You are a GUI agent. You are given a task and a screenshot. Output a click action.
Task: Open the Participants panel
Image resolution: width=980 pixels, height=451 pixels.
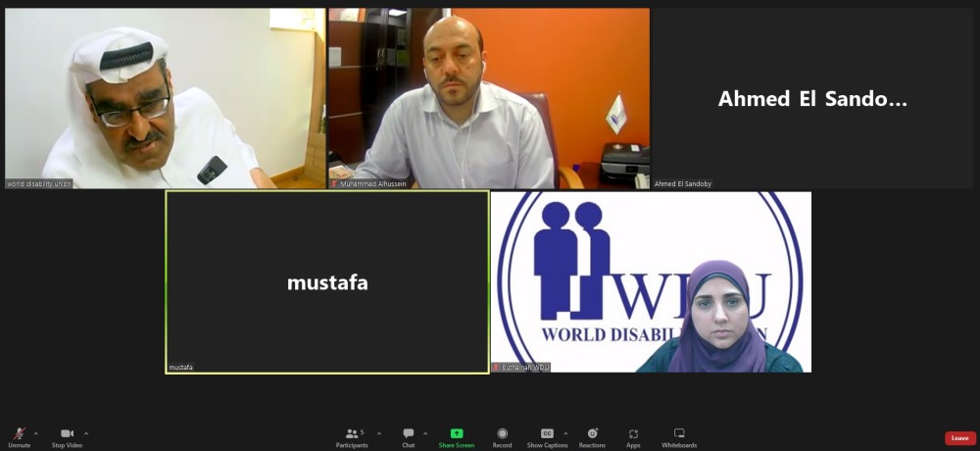(x=352, y=437)
